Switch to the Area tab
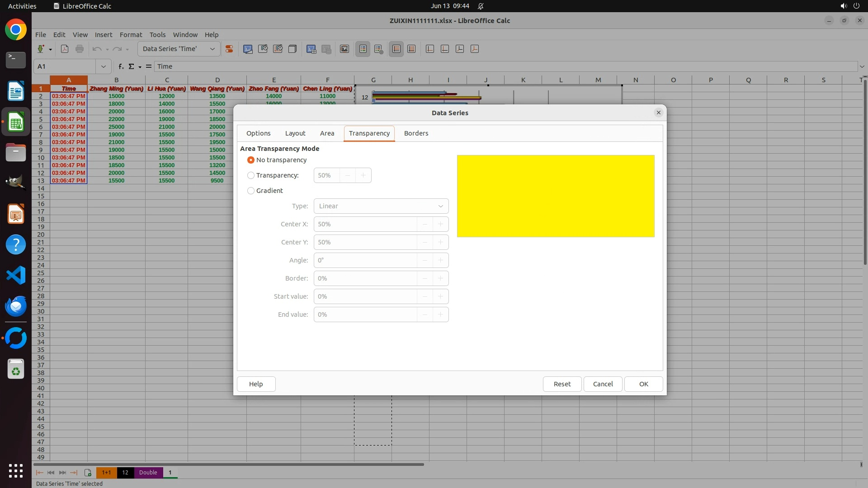This screenshot has width=868, height=488. [x=327, y=133]
